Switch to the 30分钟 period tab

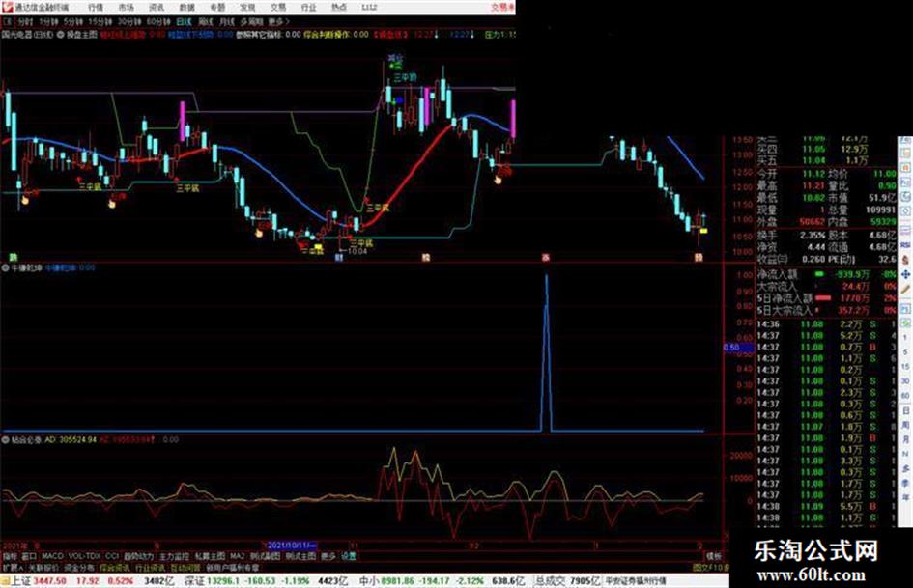pyautogui.click(x=129, y=21)
